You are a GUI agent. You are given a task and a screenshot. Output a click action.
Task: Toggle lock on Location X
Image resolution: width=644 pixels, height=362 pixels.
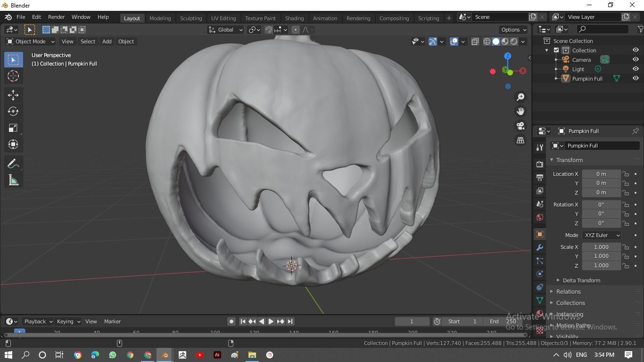(x=626, y=174)
